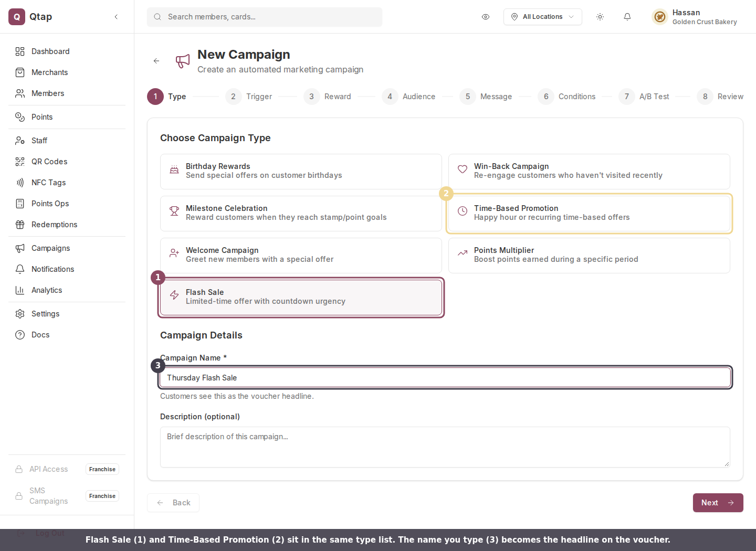Image resolution: width=756 pixels, height=551 pixels.
Task: Click the Description textarea
Action: pos(445,447)
